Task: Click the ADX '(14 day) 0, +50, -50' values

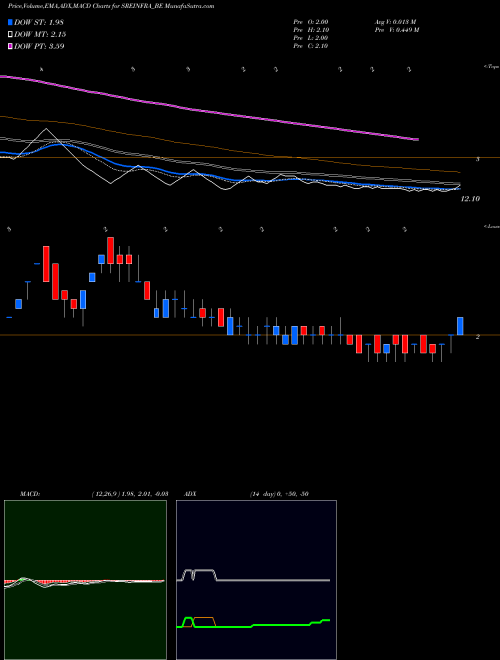Action: (279, 494)
